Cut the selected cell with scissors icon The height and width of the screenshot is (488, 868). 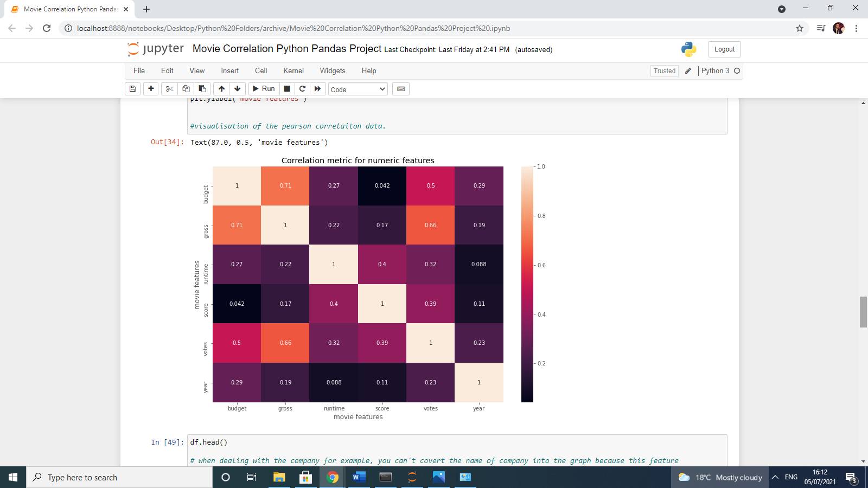169,88
